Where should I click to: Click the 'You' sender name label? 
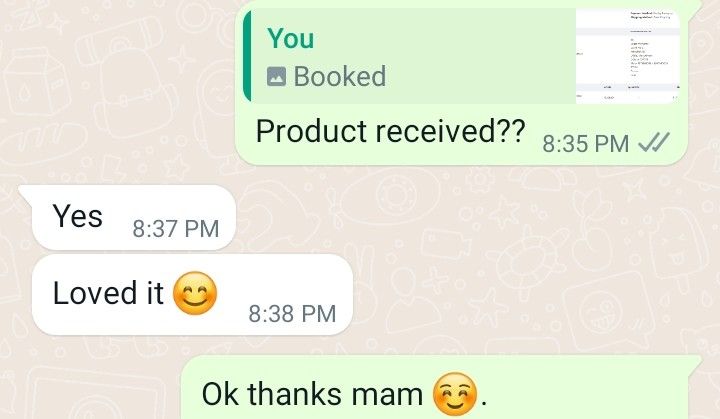click(x=291, y=38)
